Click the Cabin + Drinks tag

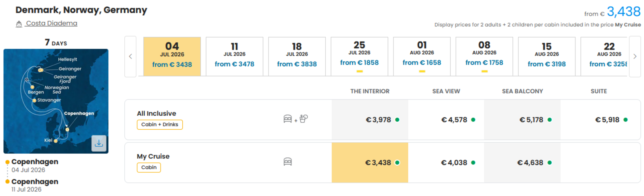click(160, 124)
